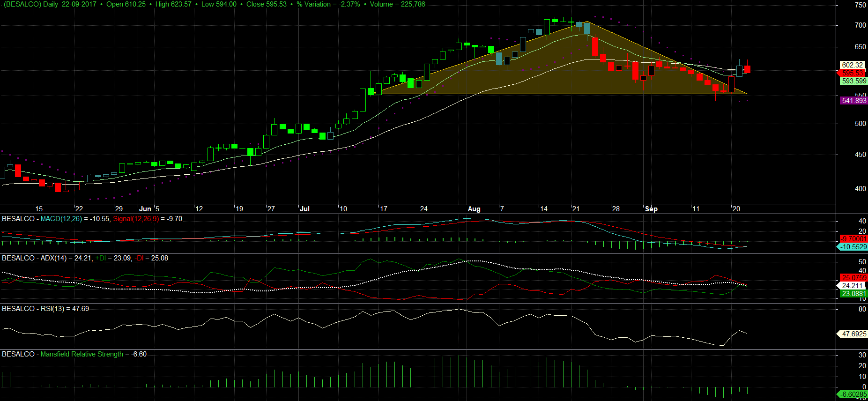
Task: Click the "Close 595.53" header value
Action: (267, 4)
